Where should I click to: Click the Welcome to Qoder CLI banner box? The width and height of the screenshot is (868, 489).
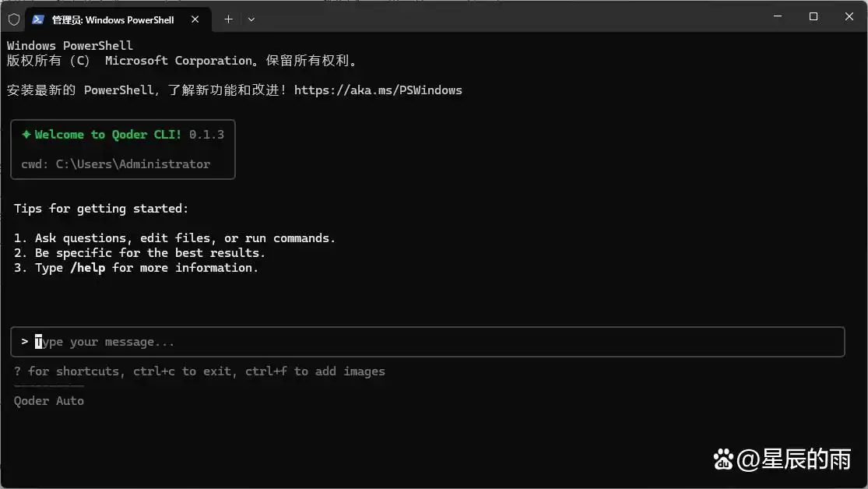tap(122, 149)
